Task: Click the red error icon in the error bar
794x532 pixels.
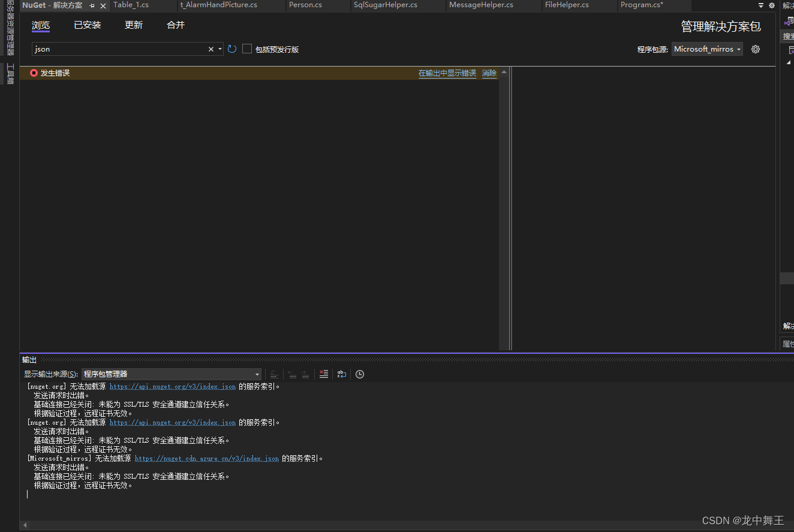Action: coord(34,73)
